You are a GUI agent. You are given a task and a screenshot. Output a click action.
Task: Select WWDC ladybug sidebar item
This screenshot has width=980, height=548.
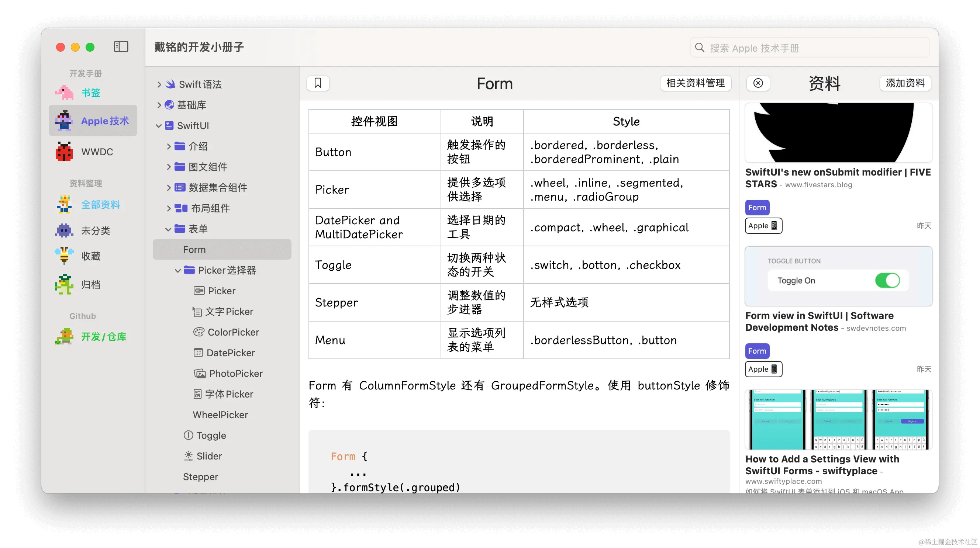pyautogui.click(x=97, y=152)
